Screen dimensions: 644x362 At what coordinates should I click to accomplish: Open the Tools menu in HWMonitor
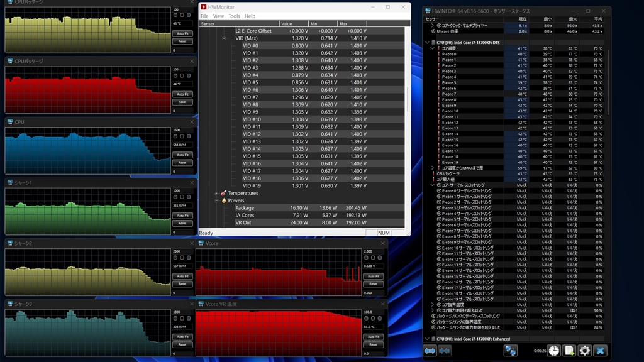tap(235, 16)
